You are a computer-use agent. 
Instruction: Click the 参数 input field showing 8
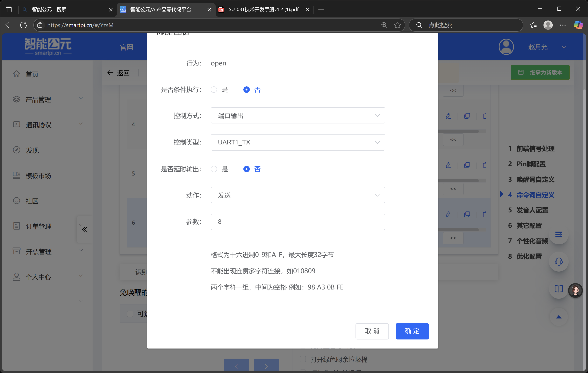point(297,222)
